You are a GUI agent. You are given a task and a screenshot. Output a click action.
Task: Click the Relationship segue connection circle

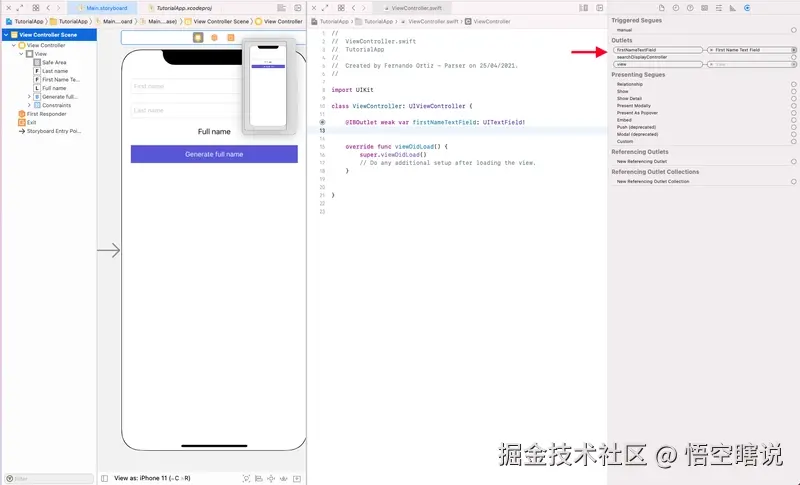point(794,85)
